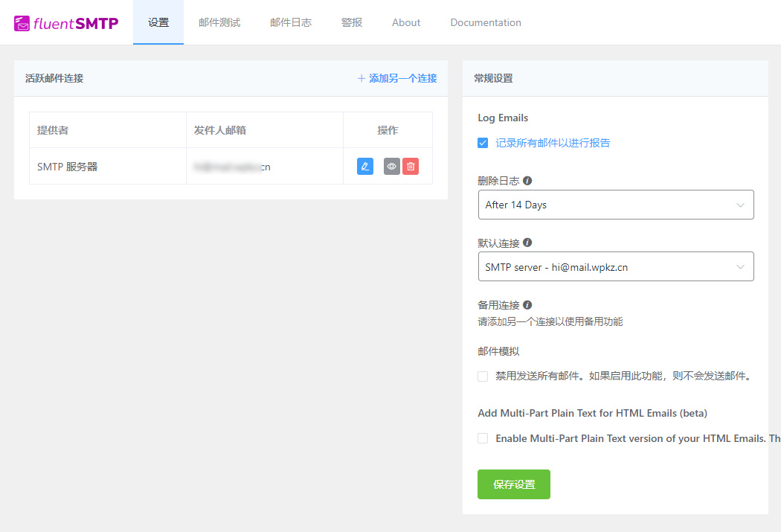Go to the 警报 tab
Image resolution: width=781 pixels, height=532 pixels.
(x=351, y=22)
